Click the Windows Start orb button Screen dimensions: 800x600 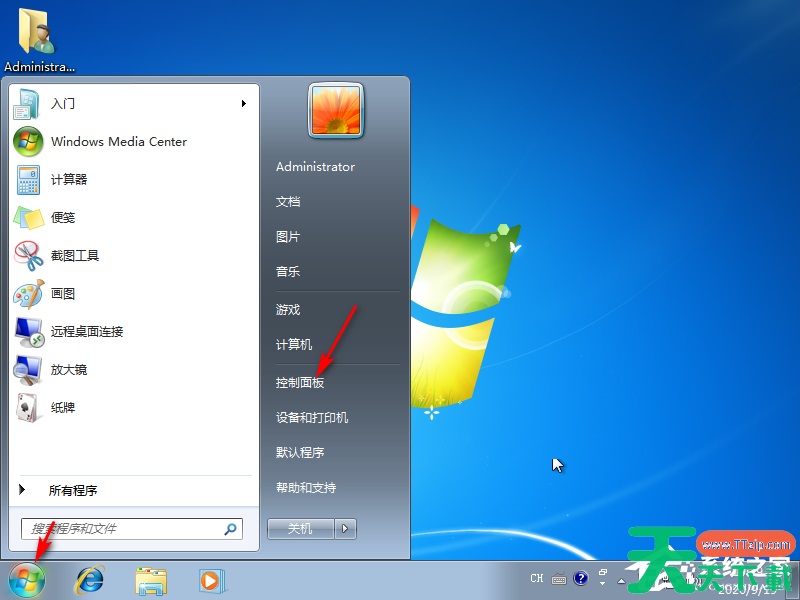[27, 581]
